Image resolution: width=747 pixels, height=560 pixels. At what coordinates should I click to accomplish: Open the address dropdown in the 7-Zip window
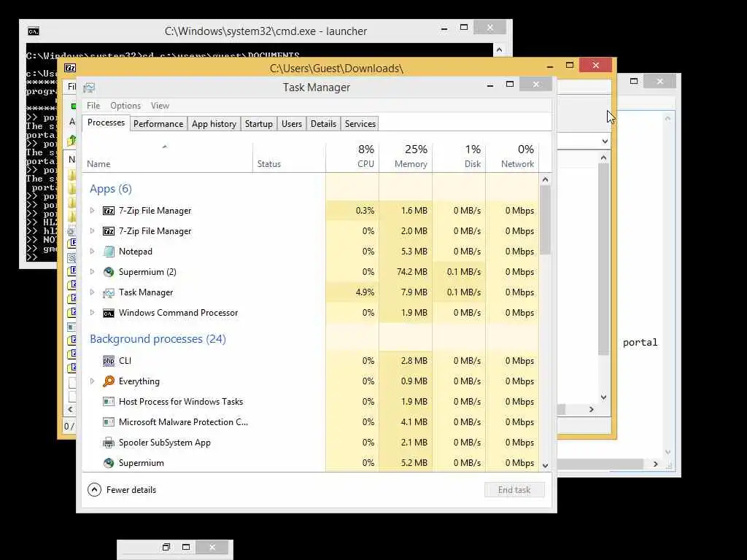(x=605, y=141)
